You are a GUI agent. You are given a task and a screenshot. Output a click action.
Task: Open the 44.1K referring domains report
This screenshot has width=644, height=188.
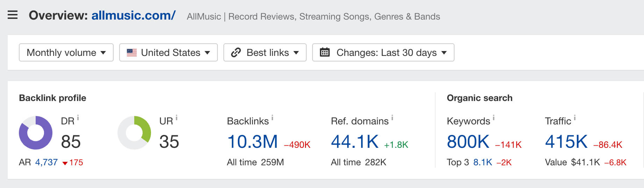pos(355,142)
